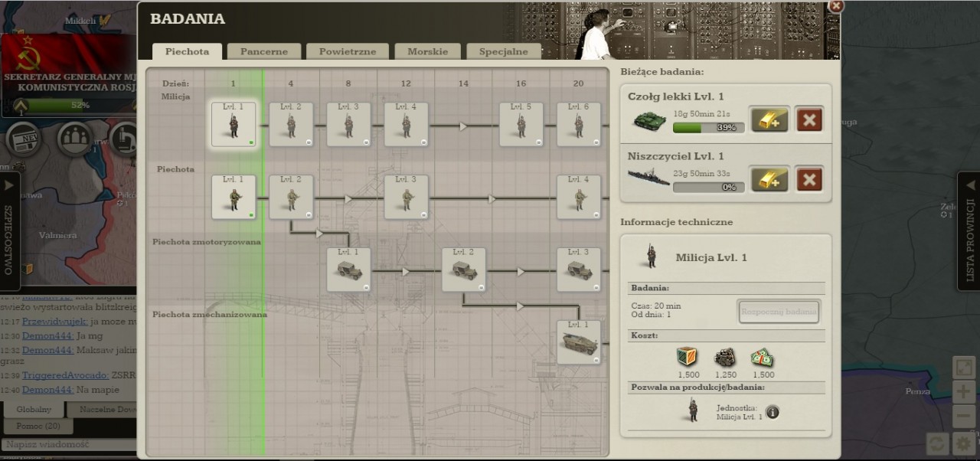The height and width of the screenshot is (461, 980).
Task: Click day 8 column header
Action: pyautogui.click(x=348, y=83)
